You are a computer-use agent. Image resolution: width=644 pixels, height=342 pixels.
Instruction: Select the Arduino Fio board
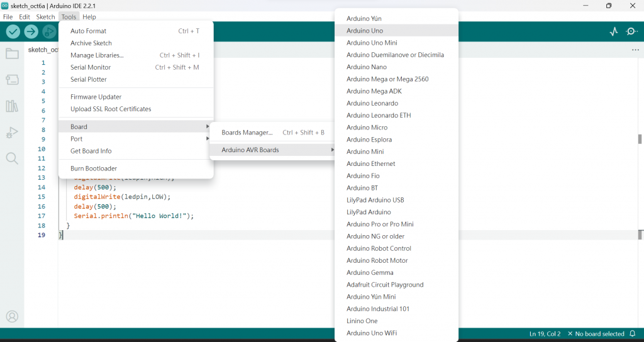(396, 176)
